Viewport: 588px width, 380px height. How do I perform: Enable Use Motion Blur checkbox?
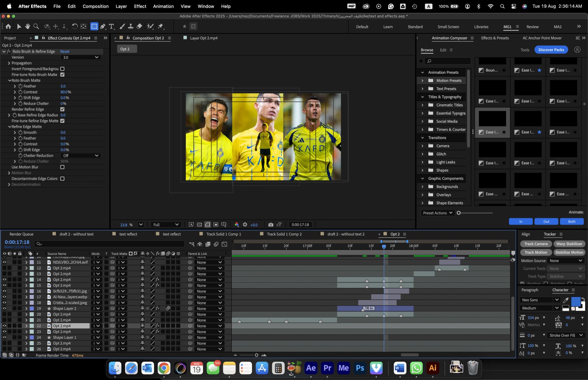[62, 167]
